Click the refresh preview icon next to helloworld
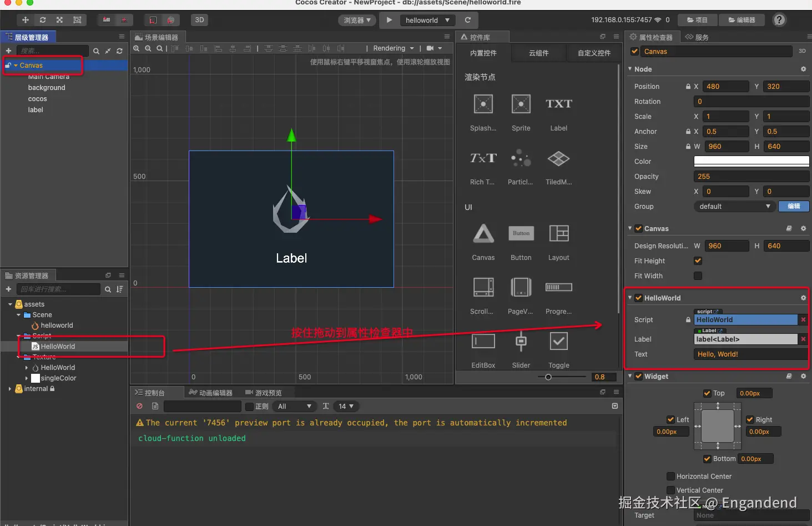Image resolution: width=812 pixels, height=526 pixels. pyautogui.click(x=468, y=20)
